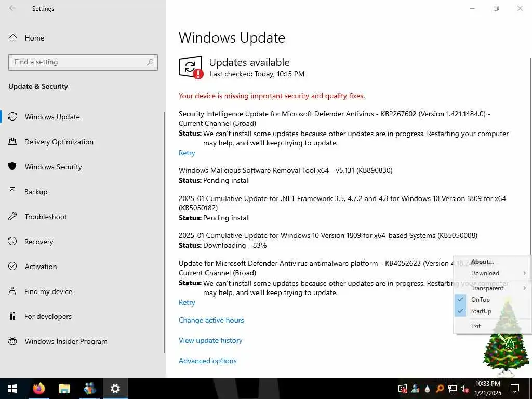Open the Windows Start menu
Image resolution: width=532 pixels, height=399 pixels.
(12, 389)
